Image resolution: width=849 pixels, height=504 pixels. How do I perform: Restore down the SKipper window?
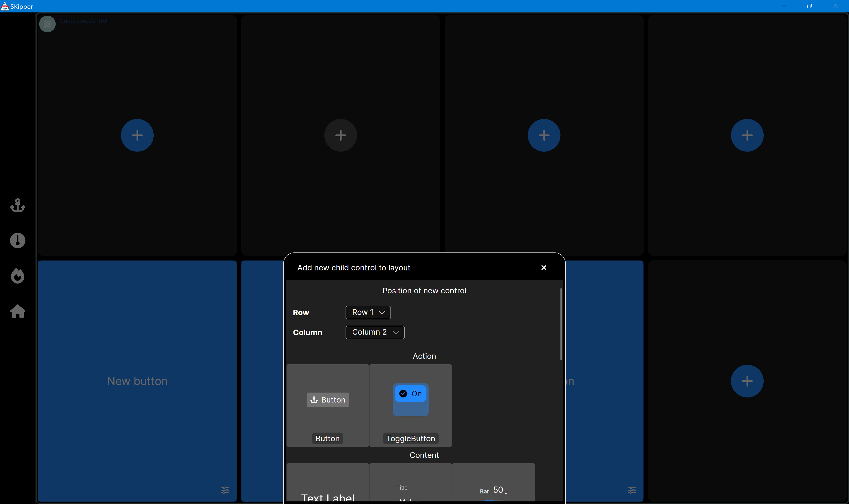click(x=810, y=6)
